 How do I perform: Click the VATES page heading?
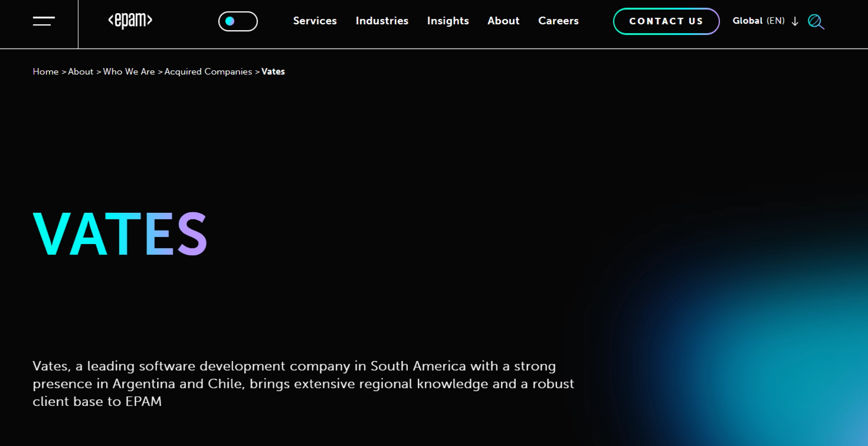[120, 234]
